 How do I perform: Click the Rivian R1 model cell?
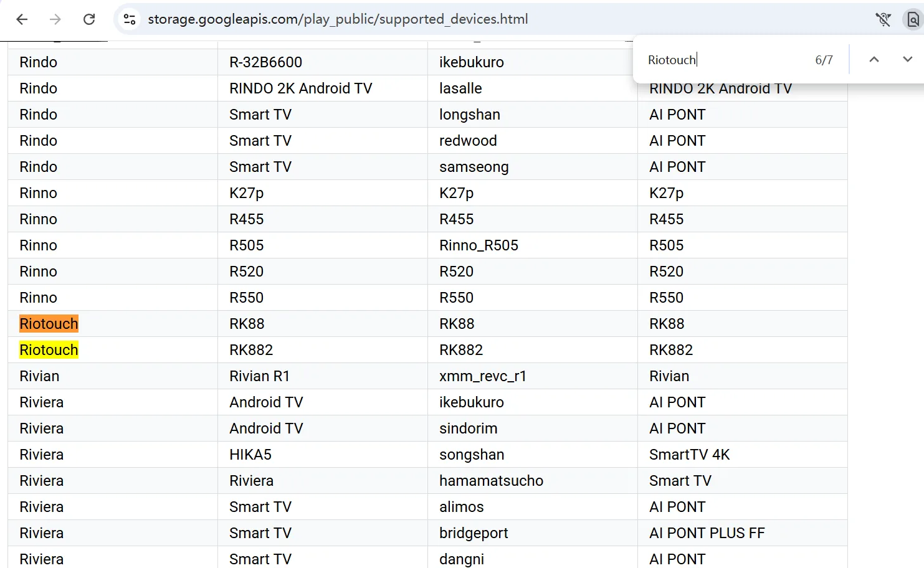click(x=323, y=376)
